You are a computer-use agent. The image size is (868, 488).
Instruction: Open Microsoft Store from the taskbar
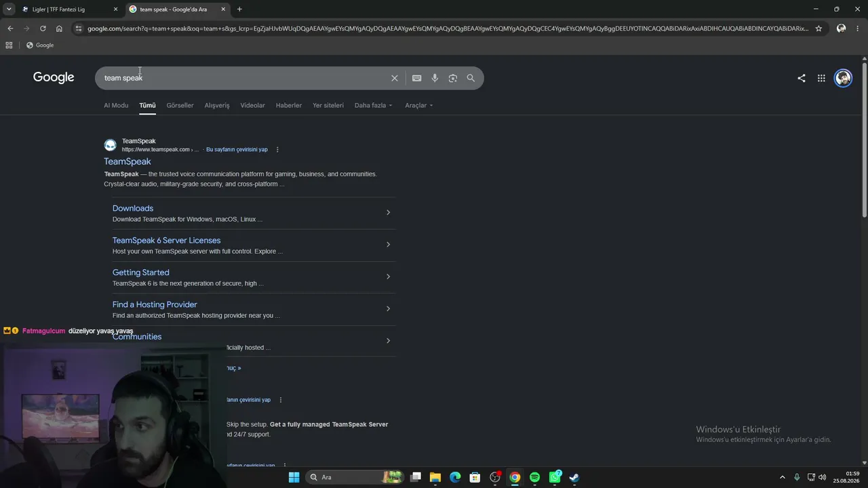(x=475, y=477)
